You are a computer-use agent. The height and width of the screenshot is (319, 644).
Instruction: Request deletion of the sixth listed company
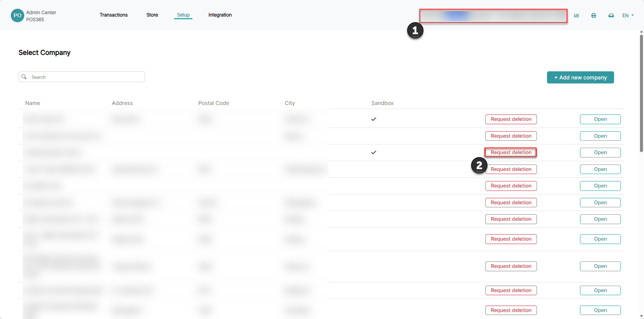click(x=511, y=203)
